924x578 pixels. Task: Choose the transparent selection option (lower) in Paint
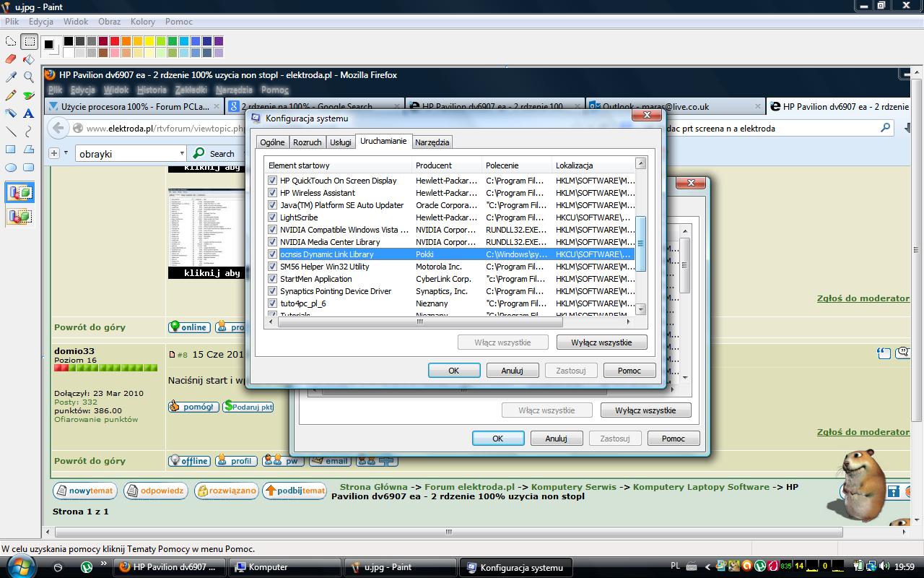coord(20,216)
